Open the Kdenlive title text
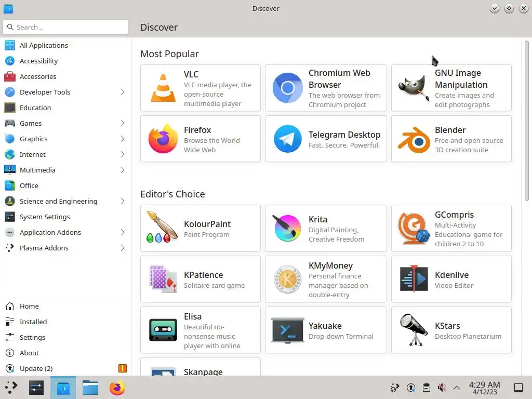The image size is (532, 399). point(451,275)
